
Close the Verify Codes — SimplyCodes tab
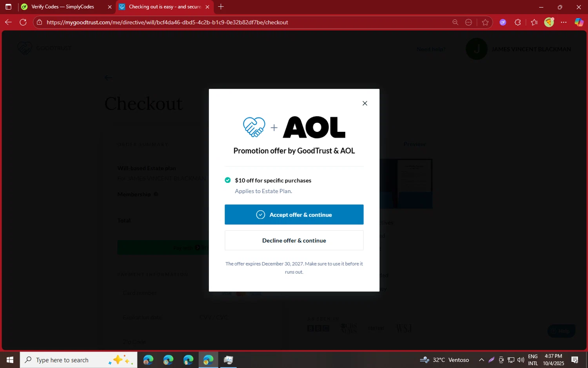point(110,7)
